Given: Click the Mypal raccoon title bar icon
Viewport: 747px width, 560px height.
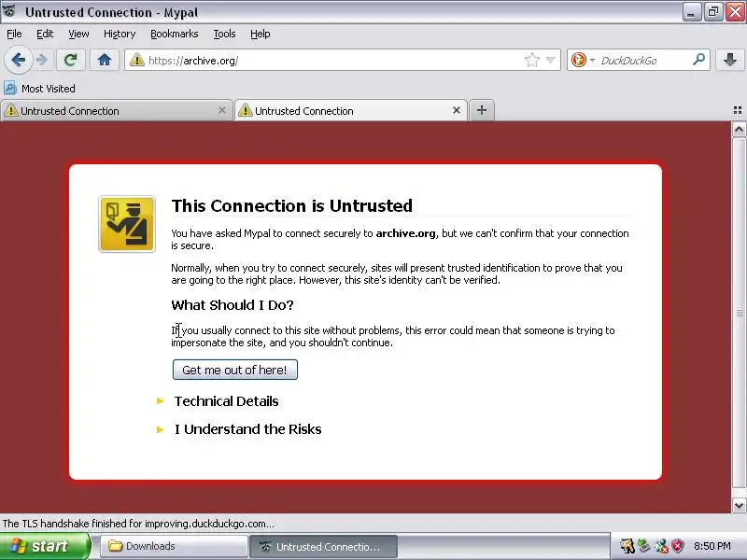Looking at the screenshot, I should [x=10, y=11].
